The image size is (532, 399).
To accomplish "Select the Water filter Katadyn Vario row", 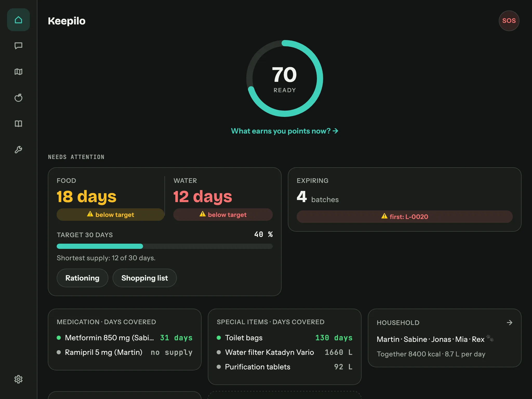I will click(285, 352).
